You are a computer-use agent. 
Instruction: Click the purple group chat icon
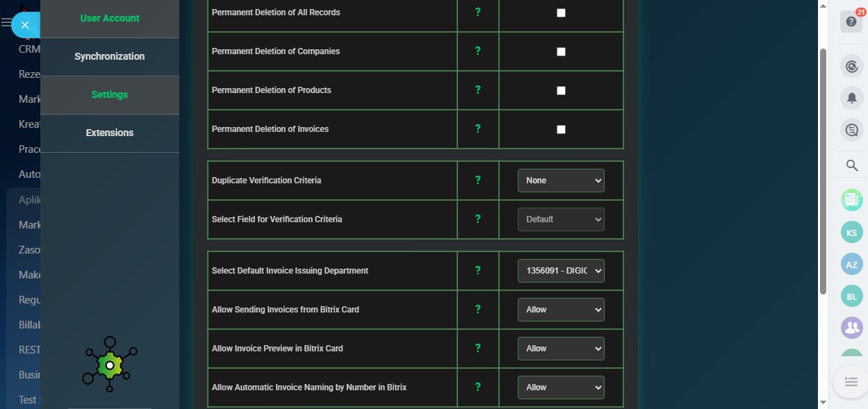click(x=851, y=328)
